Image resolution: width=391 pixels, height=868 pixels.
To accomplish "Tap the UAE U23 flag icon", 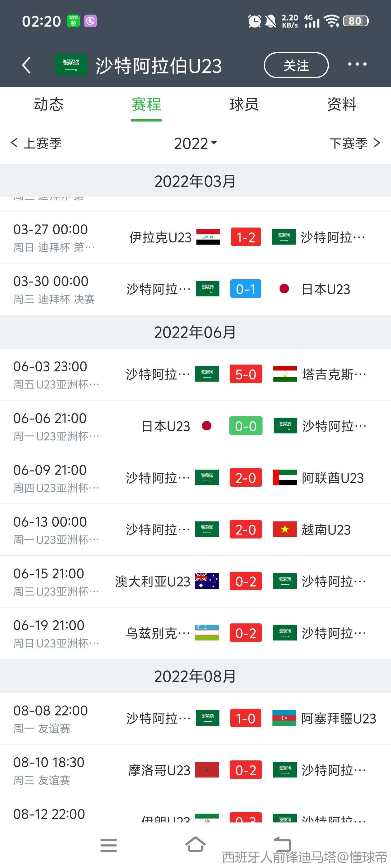I will (x=285, y=477).
